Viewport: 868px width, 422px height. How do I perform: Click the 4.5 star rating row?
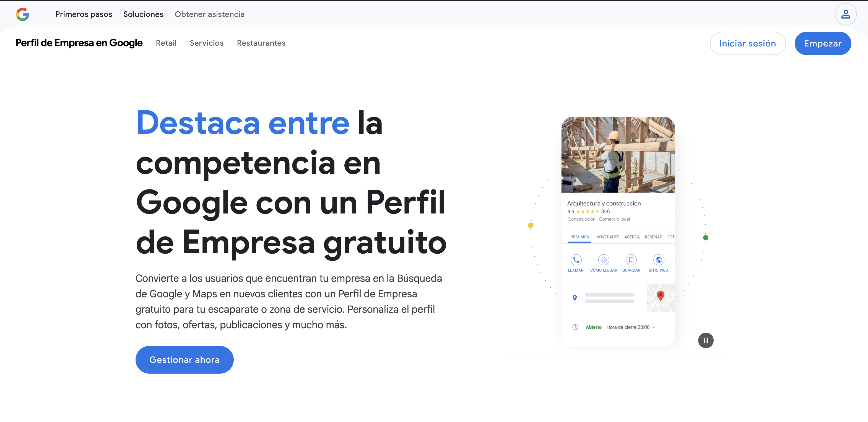pos(588,212)
